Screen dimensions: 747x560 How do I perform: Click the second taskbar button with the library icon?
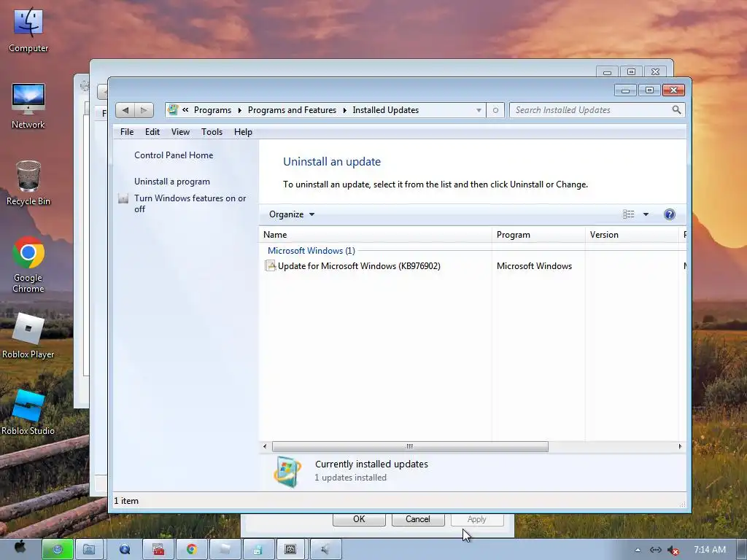pos(89,550)
